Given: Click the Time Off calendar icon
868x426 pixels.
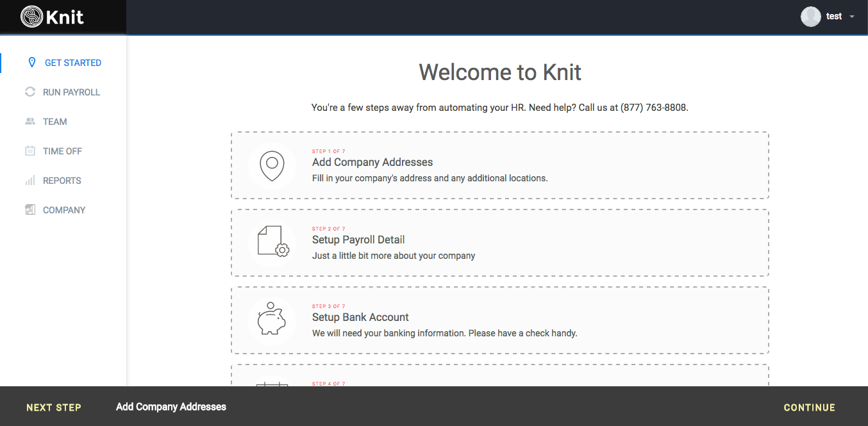Looking at the screenshot, I should [30, 151].
